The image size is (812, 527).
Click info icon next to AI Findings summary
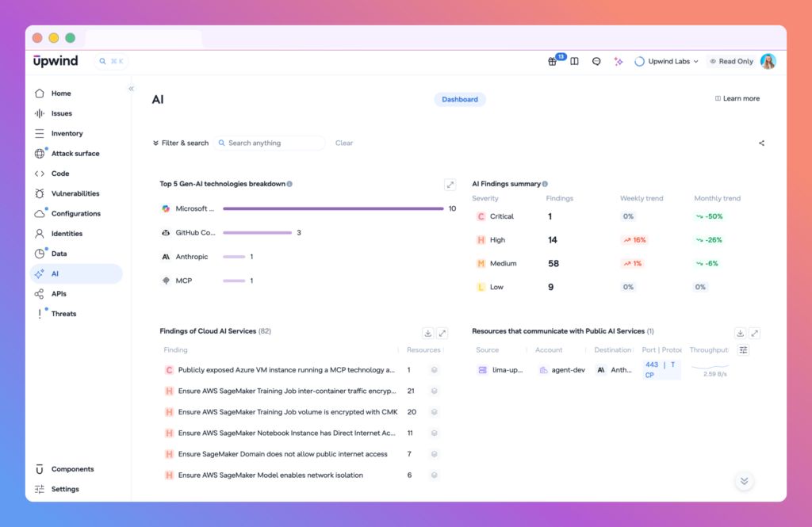click(x=545, y=184)
